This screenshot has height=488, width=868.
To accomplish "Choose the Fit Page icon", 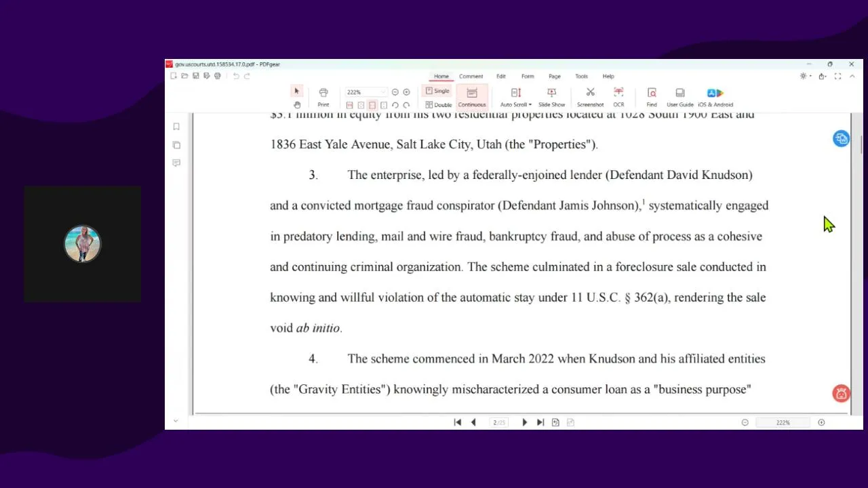I will click(x=361, y=105).
